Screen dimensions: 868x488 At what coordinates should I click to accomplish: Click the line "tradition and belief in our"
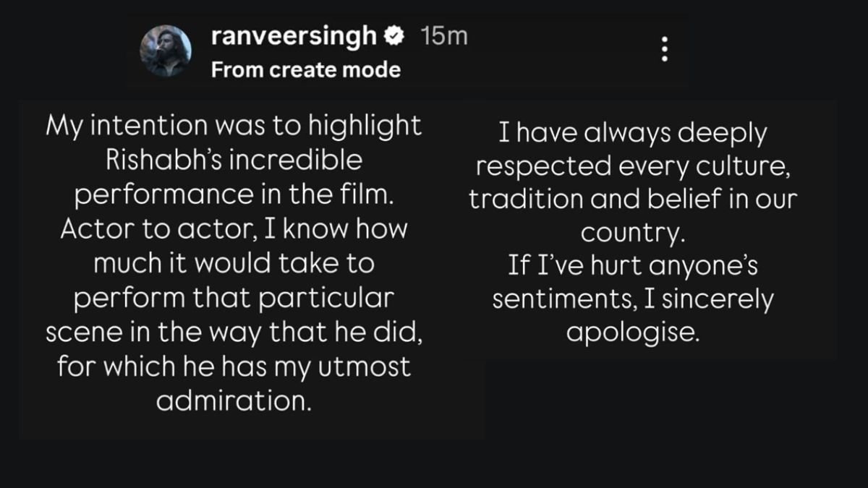point(632,200)
